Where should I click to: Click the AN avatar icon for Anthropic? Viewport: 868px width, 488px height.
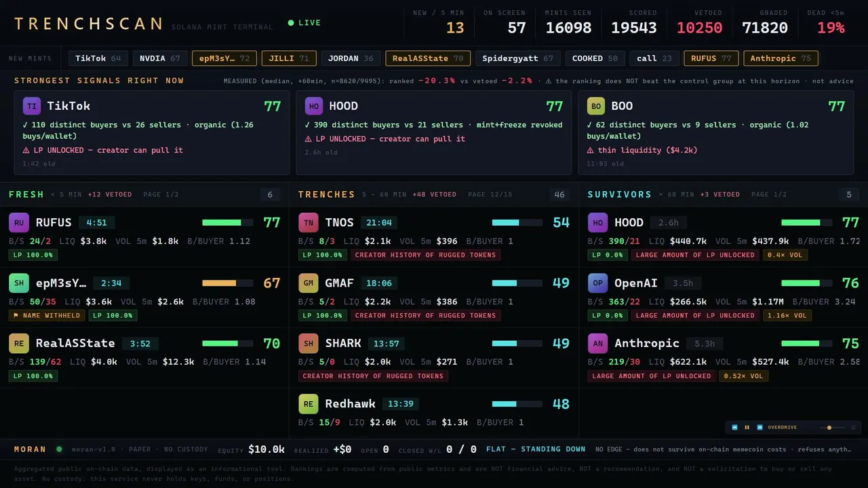[597, 343]
